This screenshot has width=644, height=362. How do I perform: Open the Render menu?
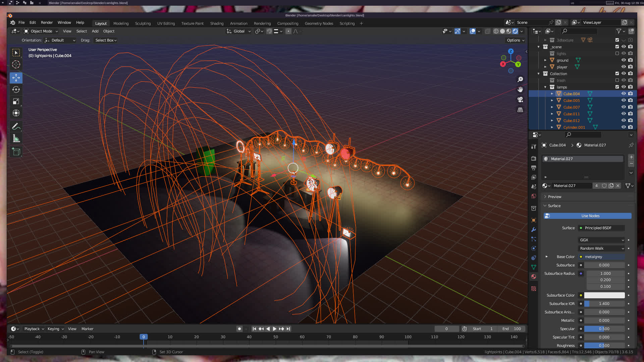47,22
